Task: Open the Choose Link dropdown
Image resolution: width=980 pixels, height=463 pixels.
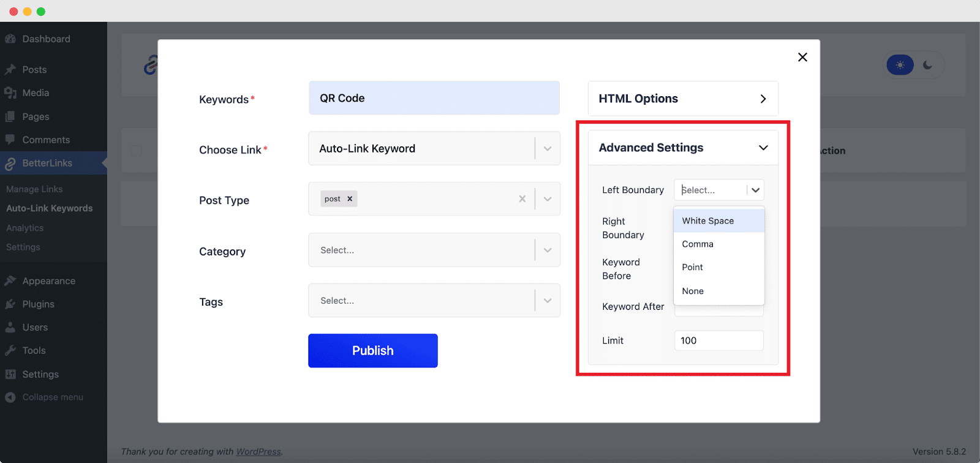Action: click(548, 149)
